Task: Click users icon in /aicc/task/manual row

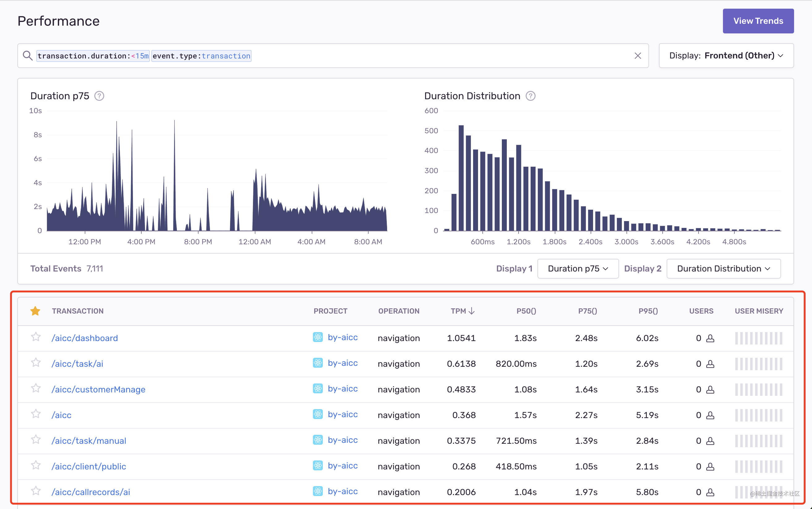Action: pyautogui.click(x=710, y=441)
